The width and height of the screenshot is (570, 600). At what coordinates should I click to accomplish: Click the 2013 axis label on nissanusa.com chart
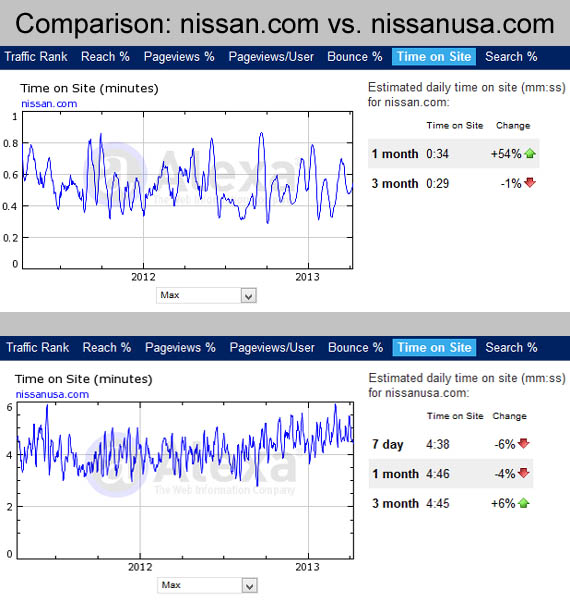click(307, 567)
